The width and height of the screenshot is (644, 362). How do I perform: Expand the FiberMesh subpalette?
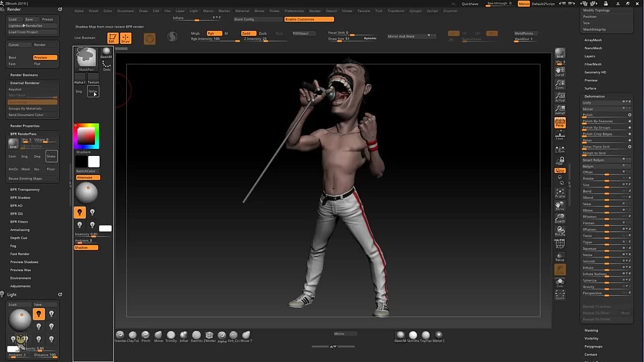pyautogui.click(x=593, y=64)
